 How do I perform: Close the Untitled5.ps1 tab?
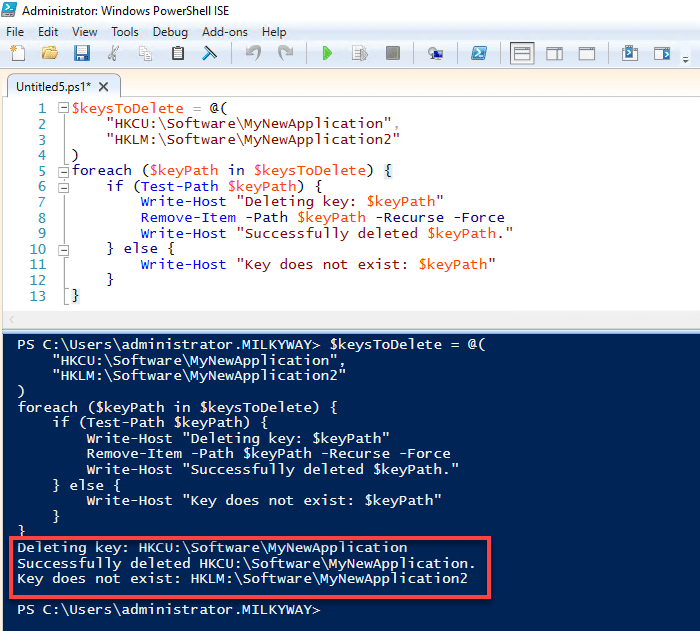click(x=104, y=87)
